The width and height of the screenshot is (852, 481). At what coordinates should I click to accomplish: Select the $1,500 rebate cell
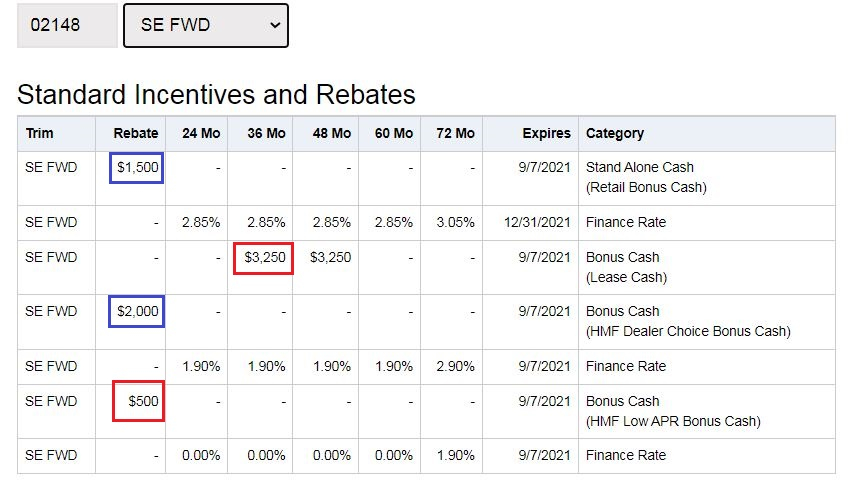pos(137,167)
